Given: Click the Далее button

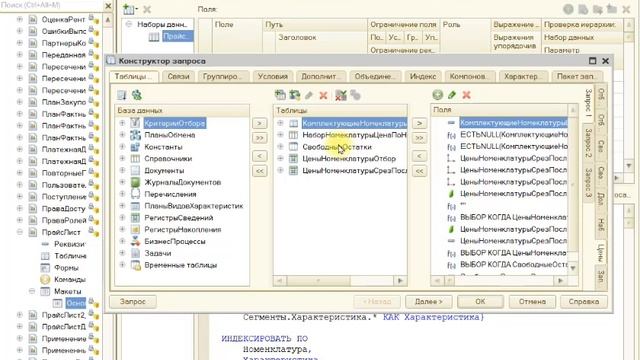Looking at the screenshot, I should pos(429,302).
